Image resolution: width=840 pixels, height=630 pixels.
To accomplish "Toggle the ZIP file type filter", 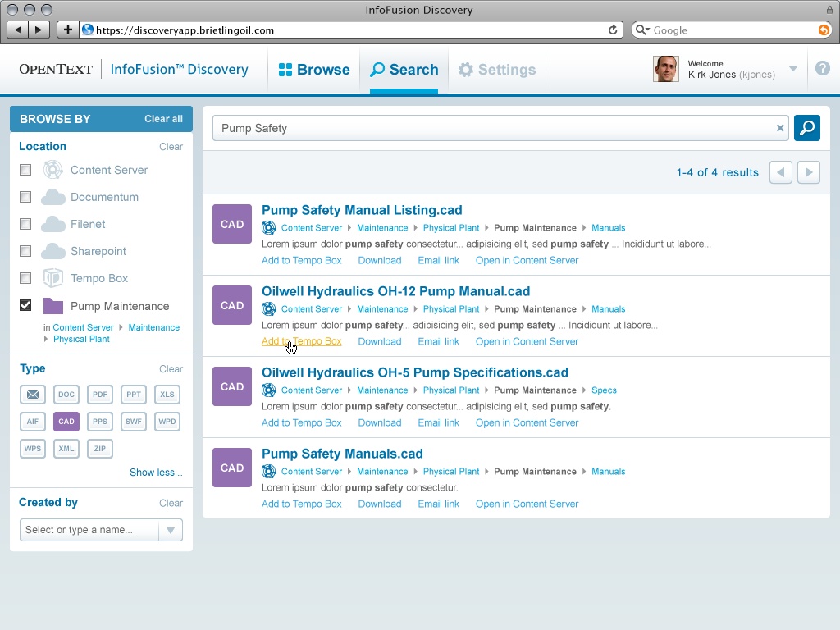I will click(x=99, y=449).
